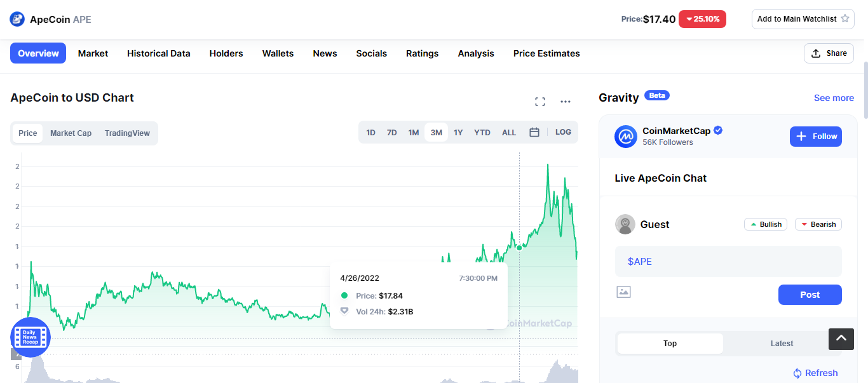Click the '56K Followers' text
The height and width of the screenshot is (383, 868).
click(668, 142)
